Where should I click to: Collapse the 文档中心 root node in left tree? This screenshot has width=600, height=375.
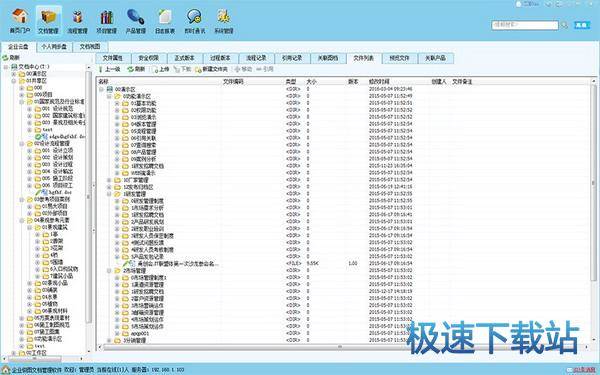pos(6,67)
